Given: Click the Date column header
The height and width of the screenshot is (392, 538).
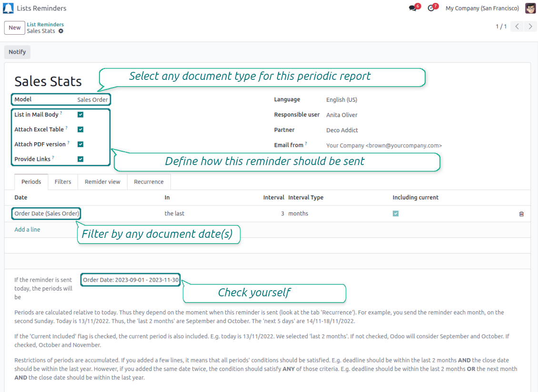Looking at the screenshot, I should (20, 197).
